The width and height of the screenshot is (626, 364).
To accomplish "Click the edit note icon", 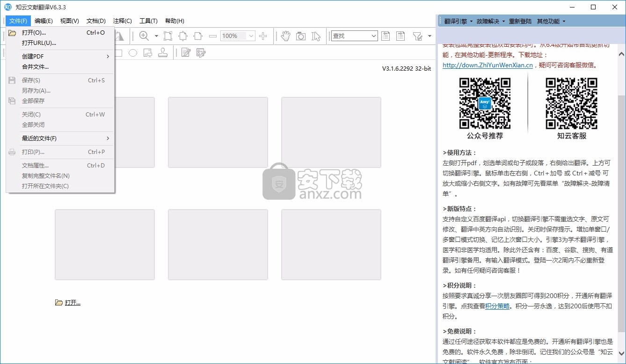I will coord(186,53).
